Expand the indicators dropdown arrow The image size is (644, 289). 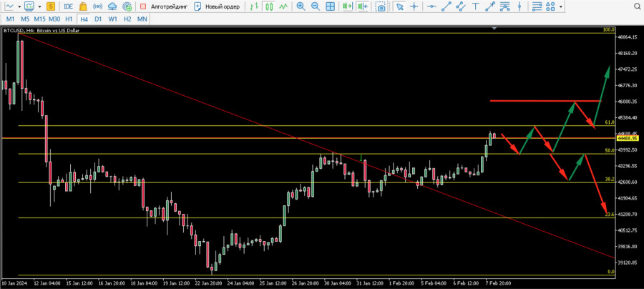[39, 6]
